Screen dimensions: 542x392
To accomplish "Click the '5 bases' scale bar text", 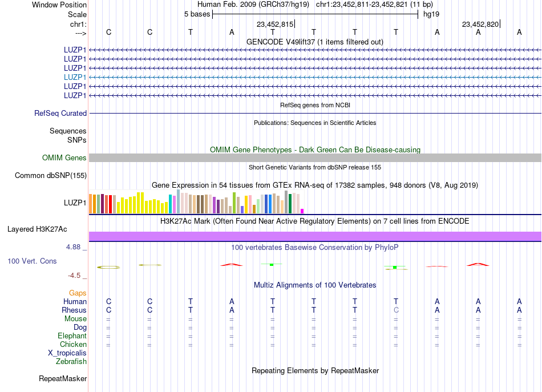I will [x=197, y=14].
